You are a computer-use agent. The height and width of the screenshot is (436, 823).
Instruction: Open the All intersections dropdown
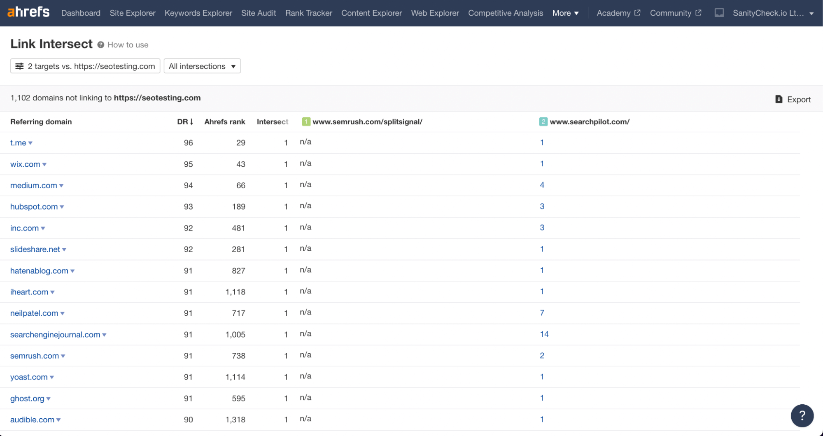203,66
